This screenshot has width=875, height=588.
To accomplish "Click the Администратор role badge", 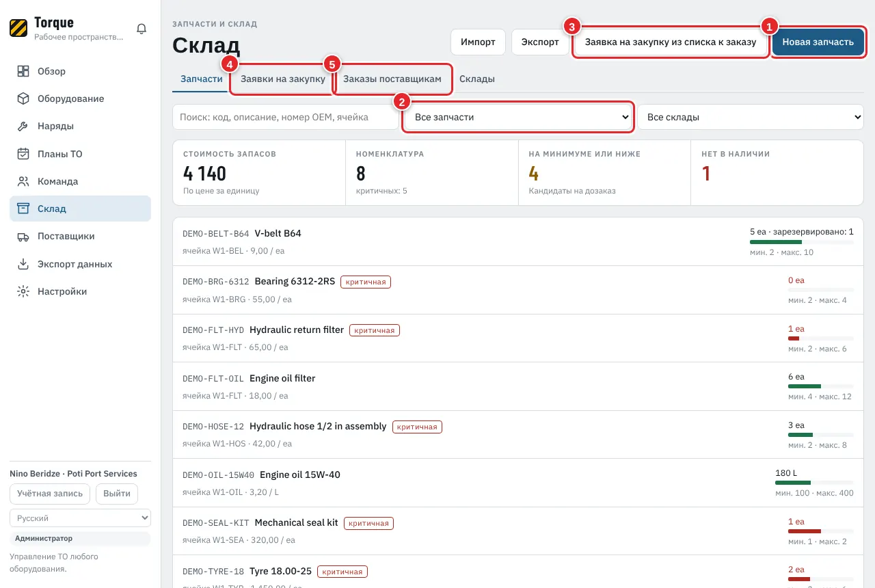I will 80,539.
